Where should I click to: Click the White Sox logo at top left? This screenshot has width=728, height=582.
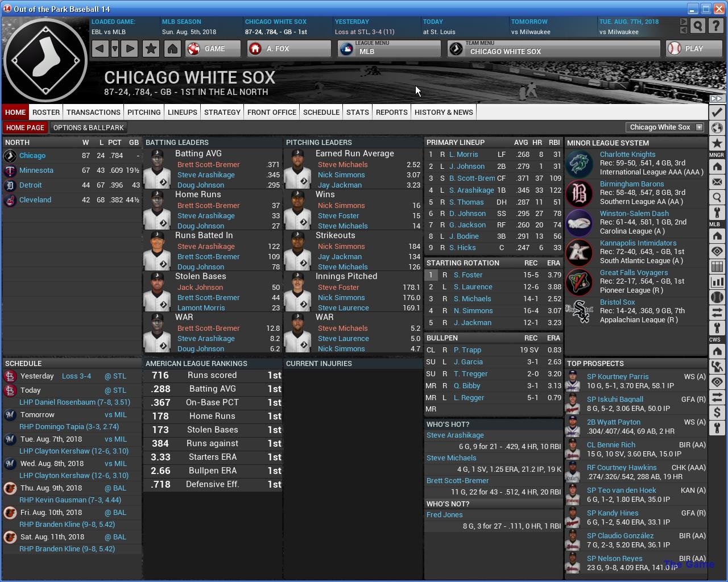[45, 60]
